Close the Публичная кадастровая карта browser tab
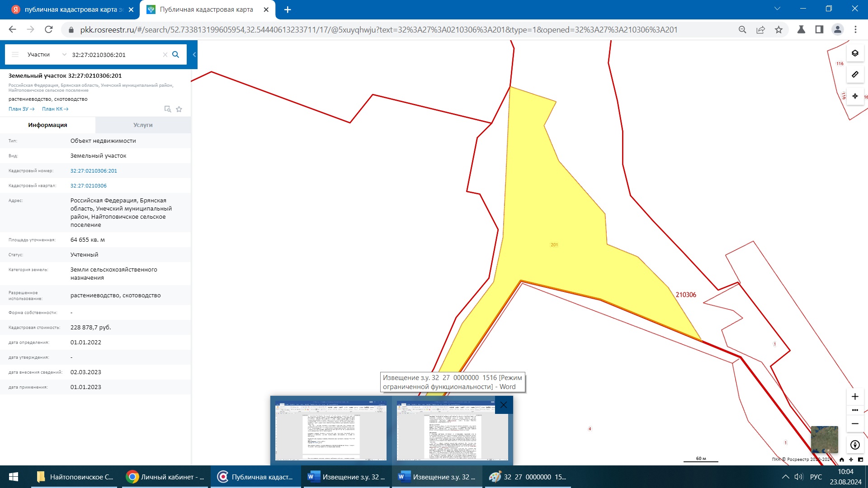Viewport: 868px width, 488px height. point(266,9)
